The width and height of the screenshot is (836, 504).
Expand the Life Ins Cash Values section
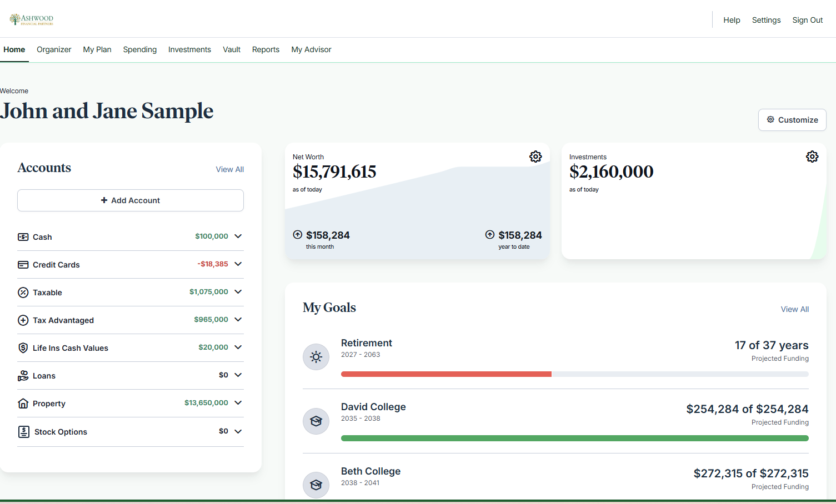click(238, 347)
